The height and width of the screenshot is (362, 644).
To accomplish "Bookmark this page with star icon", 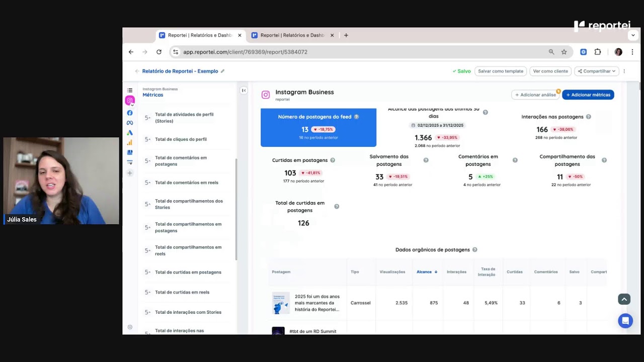I will (x=564, y=52).
